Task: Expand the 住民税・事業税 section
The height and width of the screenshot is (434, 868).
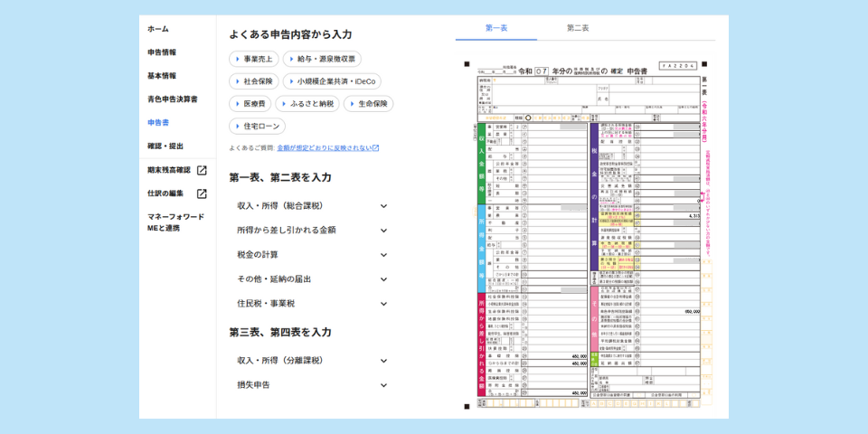Action: click(312, 304)
